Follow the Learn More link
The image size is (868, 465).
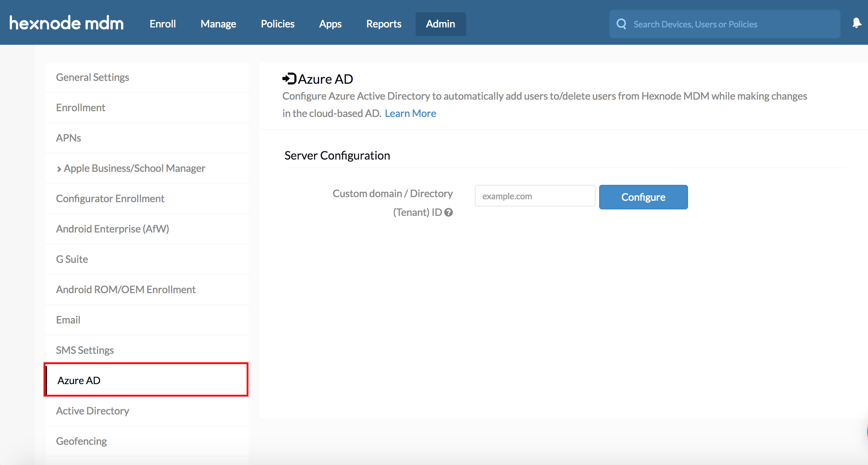point(411,113)
